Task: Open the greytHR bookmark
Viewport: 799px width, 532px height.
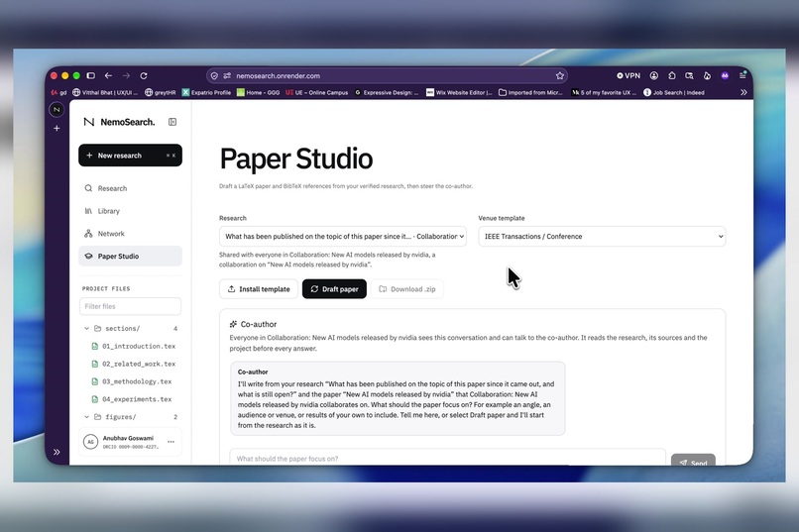Action: [x=161, y=93]
